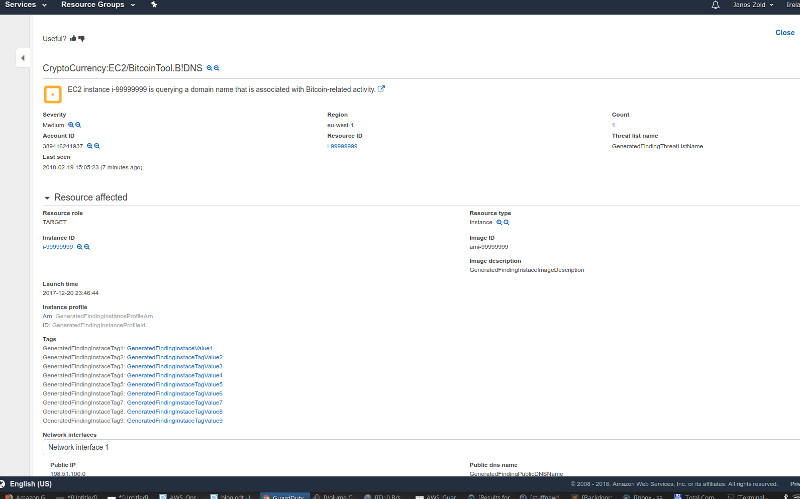The width and height of the screenshot is (800, 499).
Task: Open notifications bell in top bar
Action: point(715,5)
